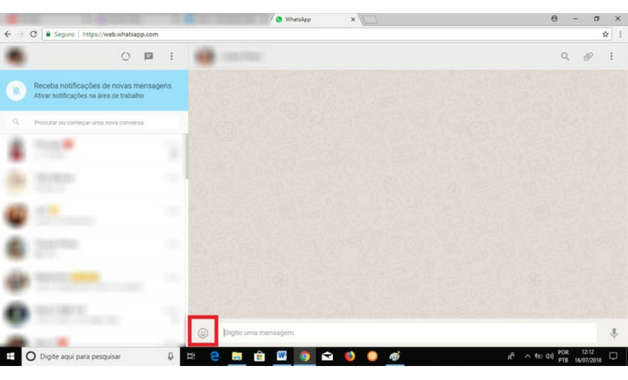The image size is (628, 380).
Task: Click the browser back arrow
Action: [8, 34]
